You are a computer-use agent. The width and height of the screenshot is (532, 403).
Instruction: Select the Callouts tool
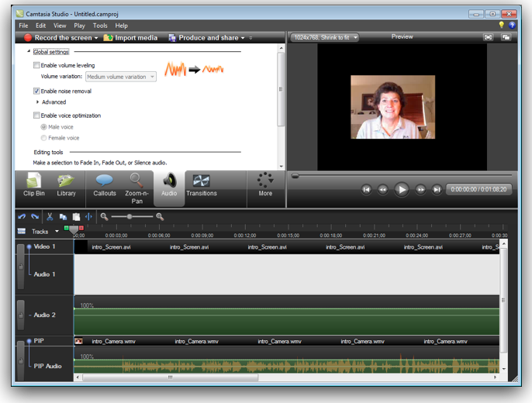pos(105,186)
